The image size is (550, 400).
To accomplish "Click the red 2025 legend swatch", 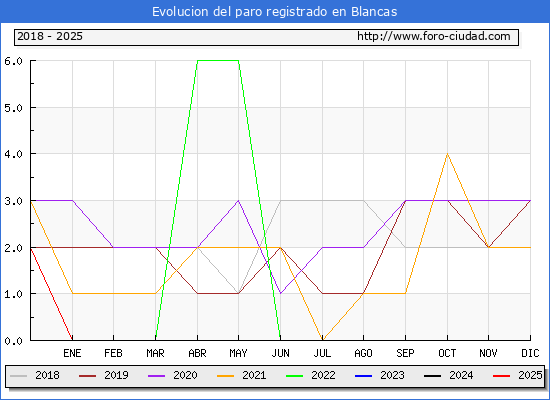I will pyautogui.click(x=502, y=376).
